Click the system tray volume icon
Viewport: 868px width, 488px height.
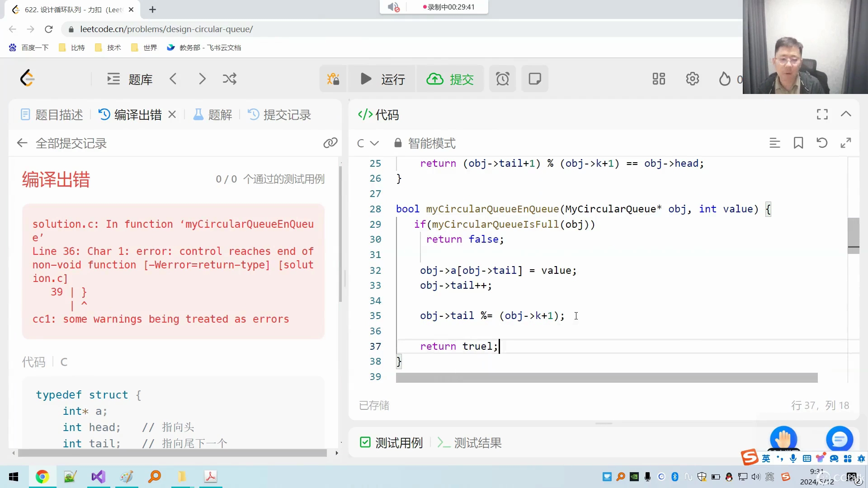pyautogui.click(x=756, y=477)
